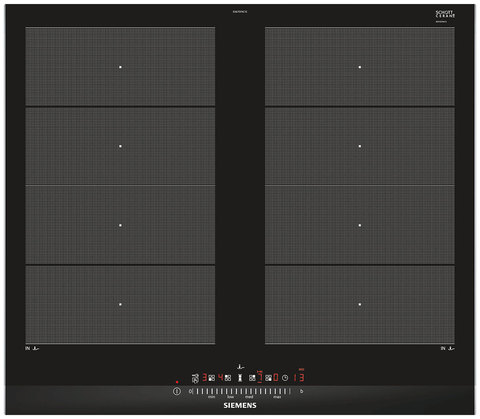Tap the main power on/off symbol
Screen dimensions: 480x419
click(x=177, y=391)
